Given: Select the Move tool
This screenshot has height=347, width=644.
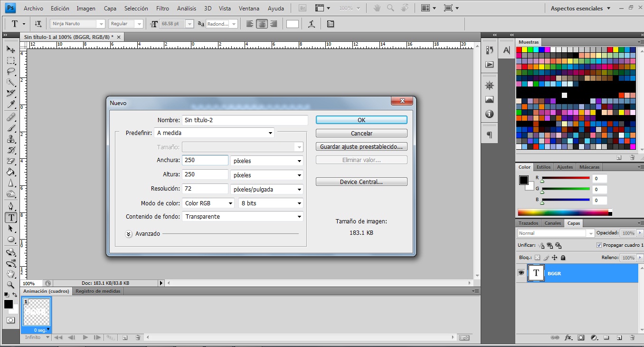Looking at the screenshot, I should click(10, 49).
